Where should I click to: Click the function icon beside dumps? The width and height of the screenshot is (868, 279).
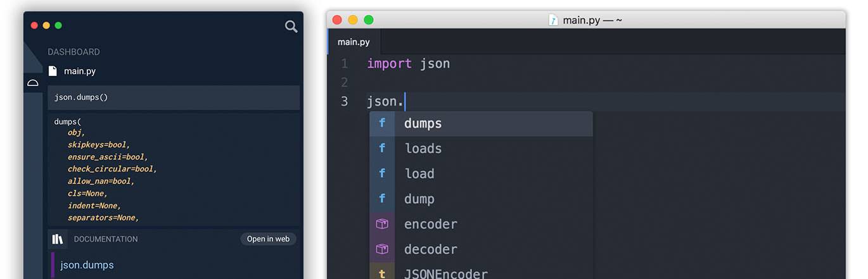point(382,123)
